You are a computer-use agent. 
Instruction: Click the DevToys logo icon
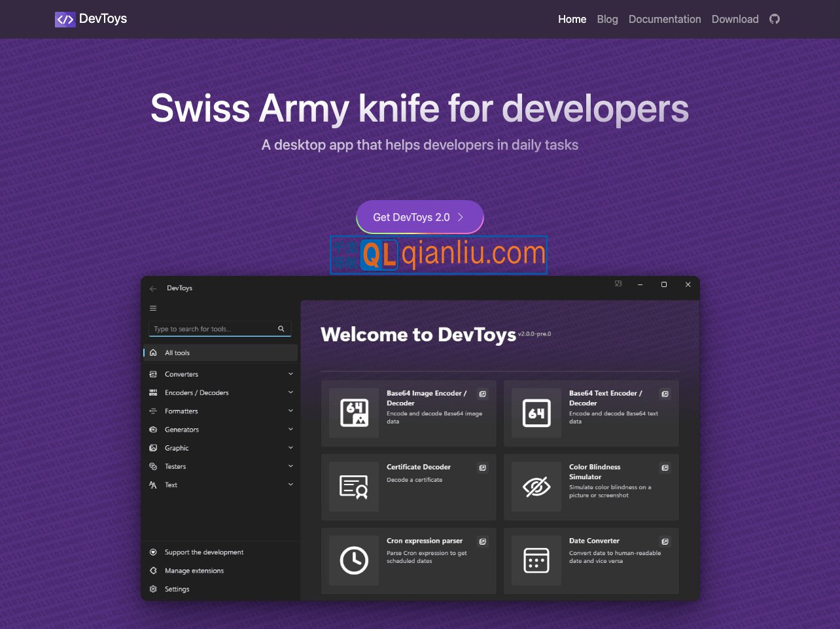(65, 19)
